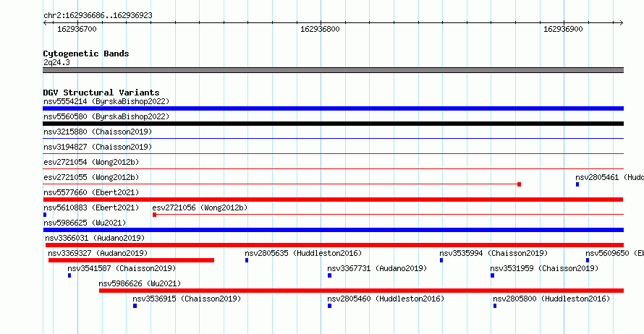The height and width of the screenshot is (334, 644).
Task: Click ruler position 162936700
Action: click(77, 29)
